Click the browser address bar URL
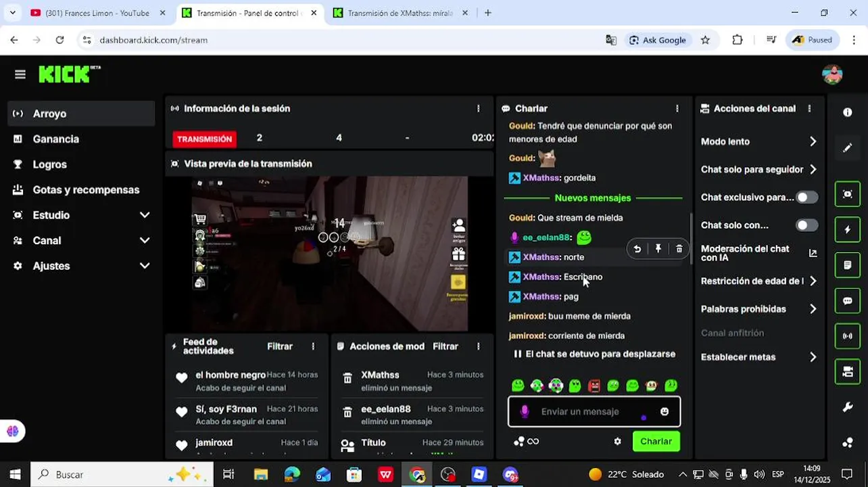 click(x=153, y=40)
